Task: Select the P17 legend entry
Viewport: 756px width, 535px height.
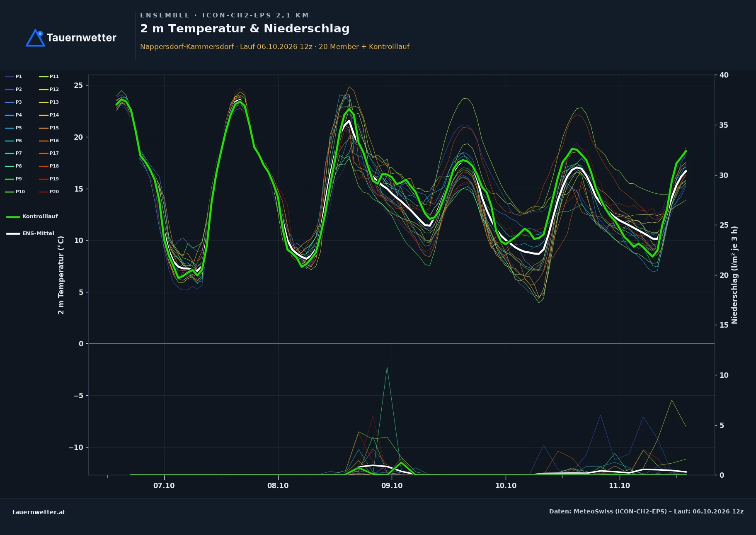Action: tap(49, 153)
